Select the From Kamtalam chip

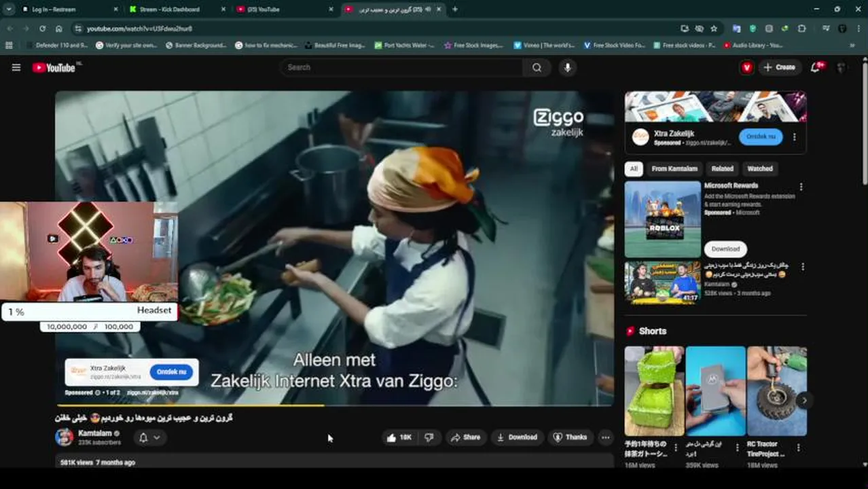674,168
